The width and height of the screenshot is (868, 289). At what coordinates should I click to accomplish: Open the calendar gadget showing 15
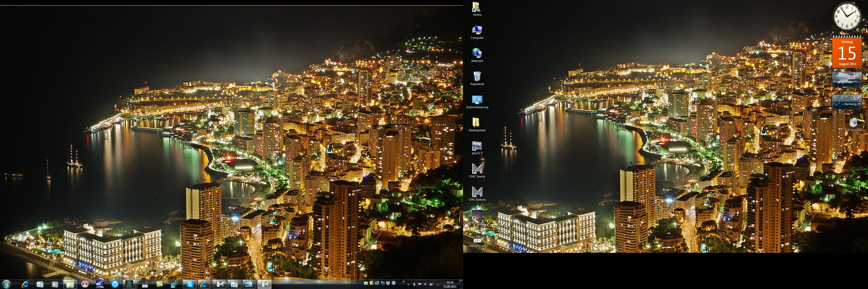847,53
